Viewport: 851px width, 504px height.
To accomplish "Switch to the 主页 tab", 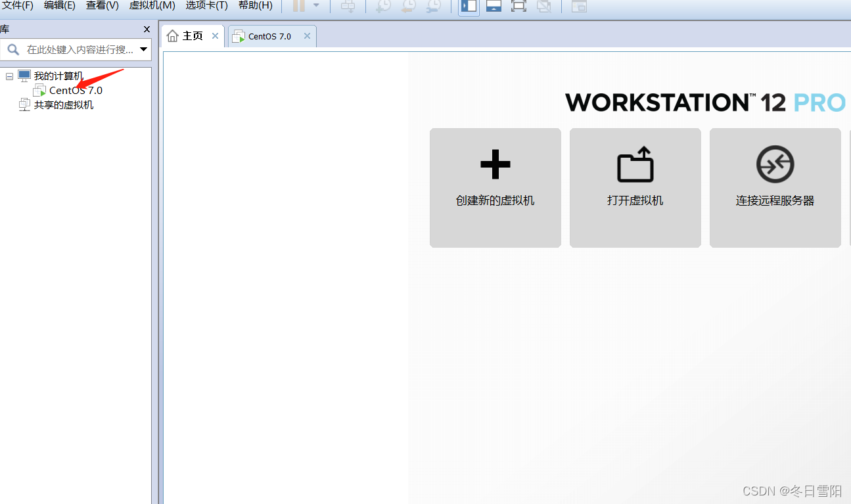I will [x=192, y=36].
